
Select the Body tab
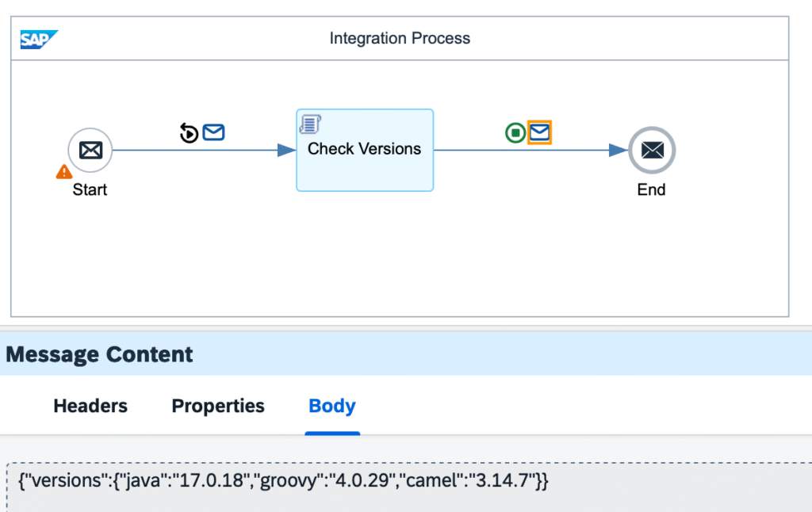(x=332, y=407)
